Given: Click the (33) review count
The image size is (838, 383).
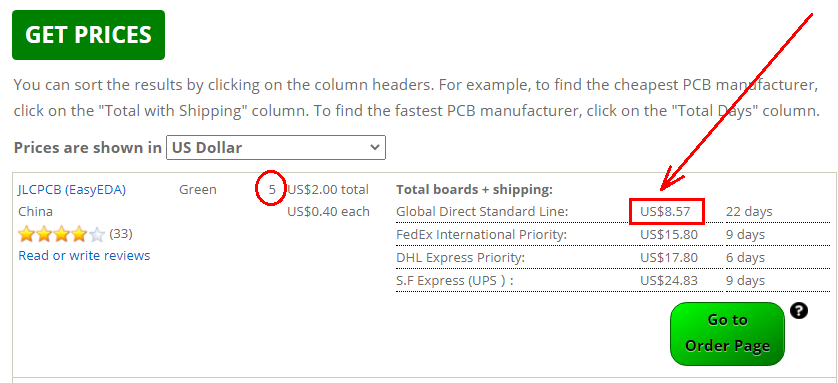Looking at the screenshot, I should click(121, 233).
